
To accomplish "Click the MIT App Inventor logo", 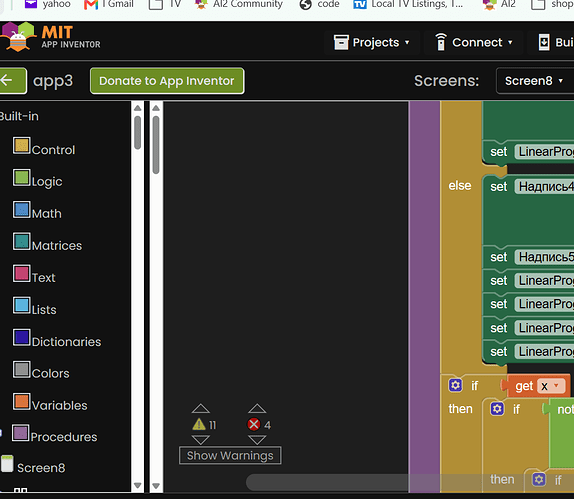I will 51,37.
